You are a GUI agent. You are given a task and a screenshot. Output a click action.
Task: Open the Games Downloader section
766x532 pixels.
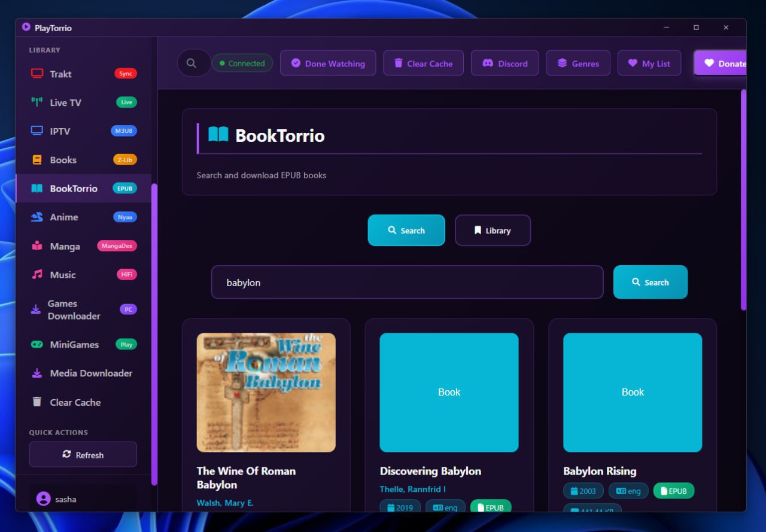[x=84, y=310]
